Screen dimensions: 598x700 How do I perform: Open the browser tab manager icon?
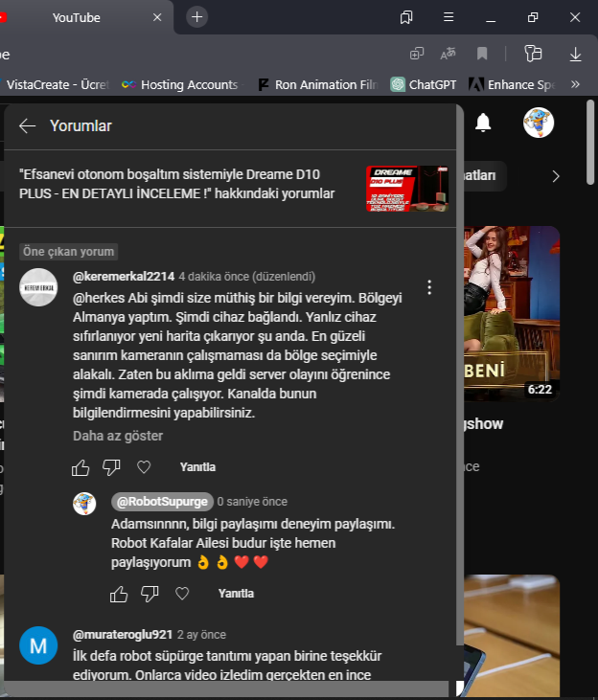[406, 17]
